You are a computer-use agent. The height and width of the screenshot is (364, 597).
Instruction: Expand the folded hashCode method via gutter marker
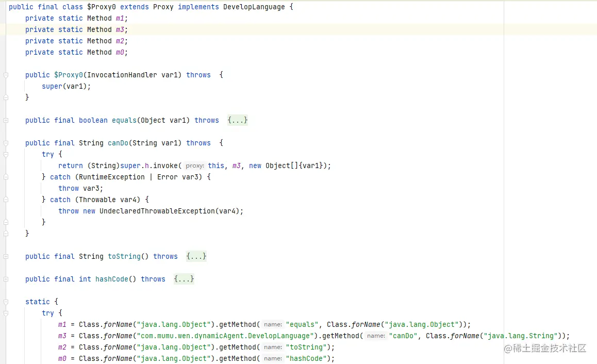pyautogui.click(x=6, y=279)
